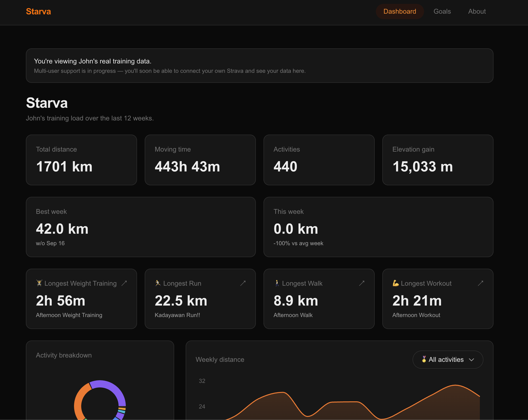Click the 'Multi-user support is in progress' message
This screenshot has height=420, width=528.
pyautogui.click(x=170, y=71)
